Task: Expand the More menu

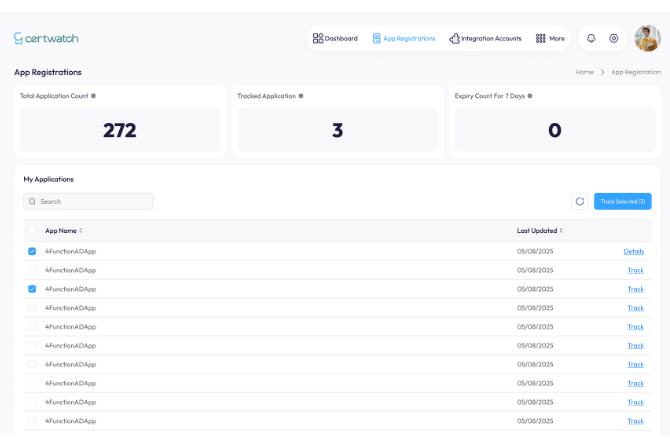Action: (x=550, y=38)
